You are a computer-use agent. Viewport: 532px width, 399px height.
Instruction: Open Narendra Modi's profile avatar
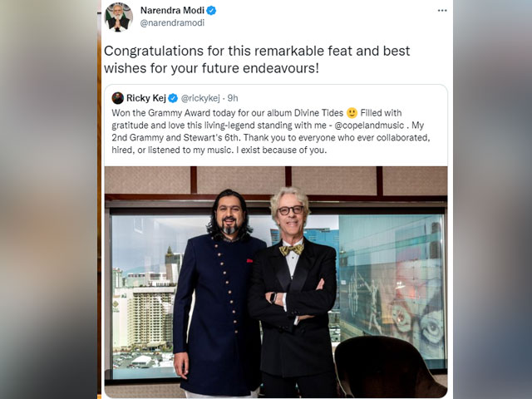click(118, 17)
